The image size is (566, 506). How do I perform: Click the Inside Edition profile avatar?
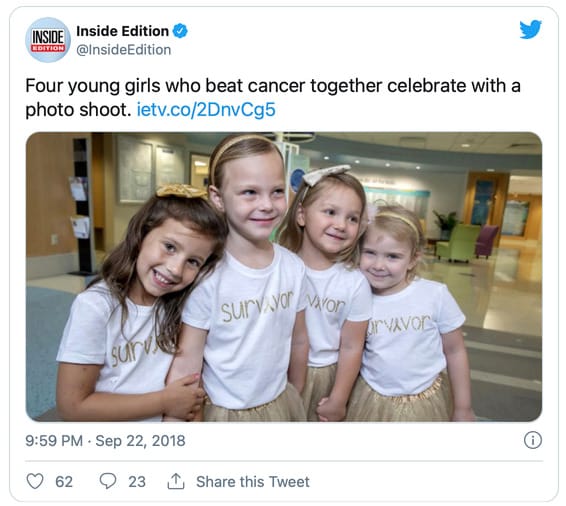48,40
